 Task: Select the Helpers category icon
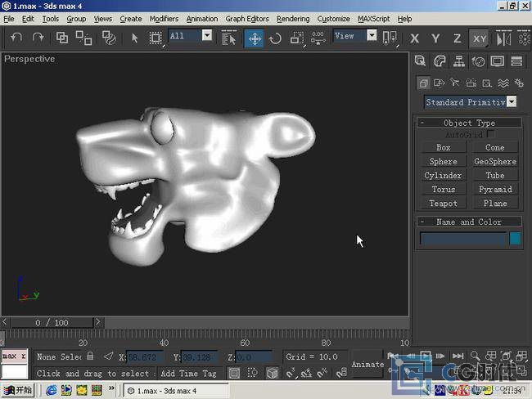(x=487, y=83)
